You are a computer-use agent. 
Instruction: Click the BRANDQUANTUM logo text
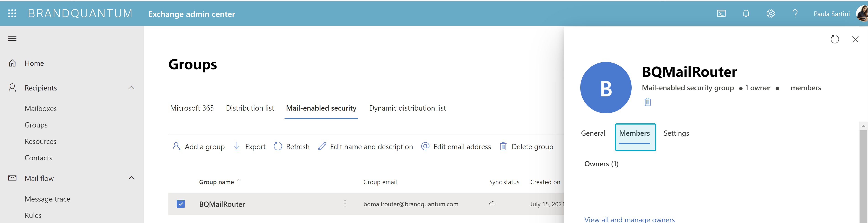[80, 13]
